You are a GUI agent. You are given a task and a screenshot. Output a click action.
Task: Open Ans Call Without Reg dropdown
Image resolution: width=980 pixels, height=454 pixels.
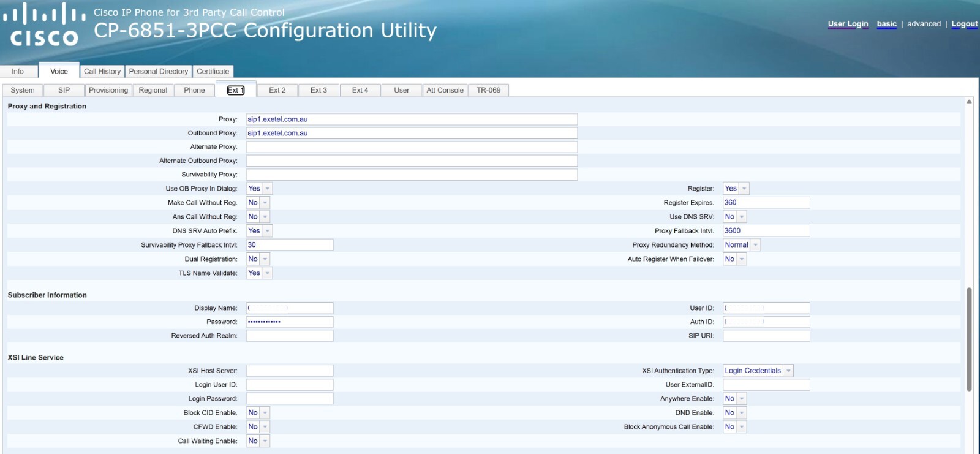[x=258, y=217]
